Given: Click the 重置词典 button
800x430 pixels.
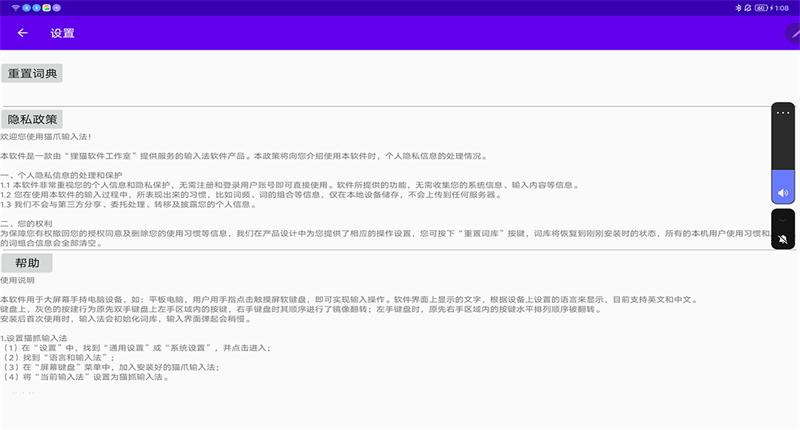Looking at the screenshot, I should coord(33,73).
